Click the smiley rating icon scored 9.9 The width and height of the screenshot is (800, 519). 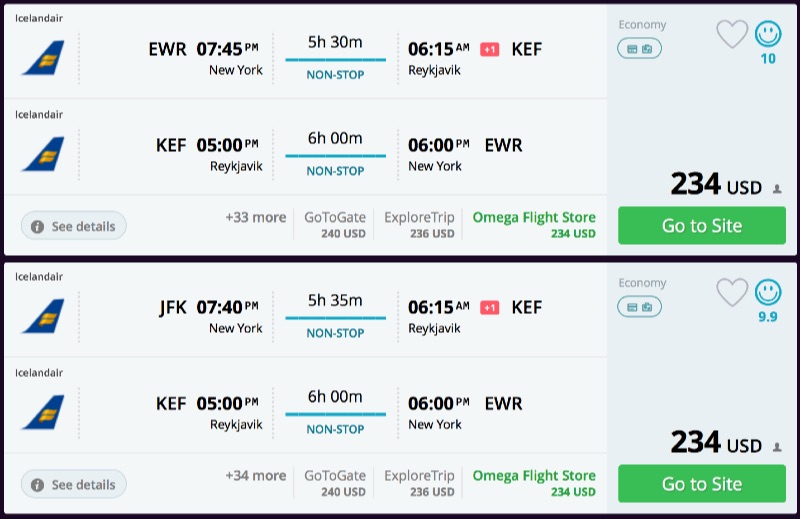(x=768, y=293)
